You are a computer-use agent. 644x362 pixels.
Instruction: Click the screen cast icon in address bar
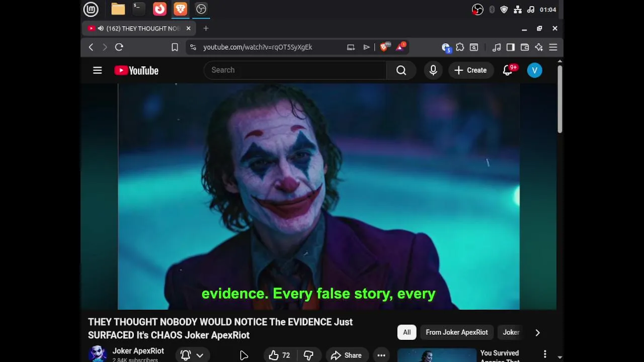351,47
